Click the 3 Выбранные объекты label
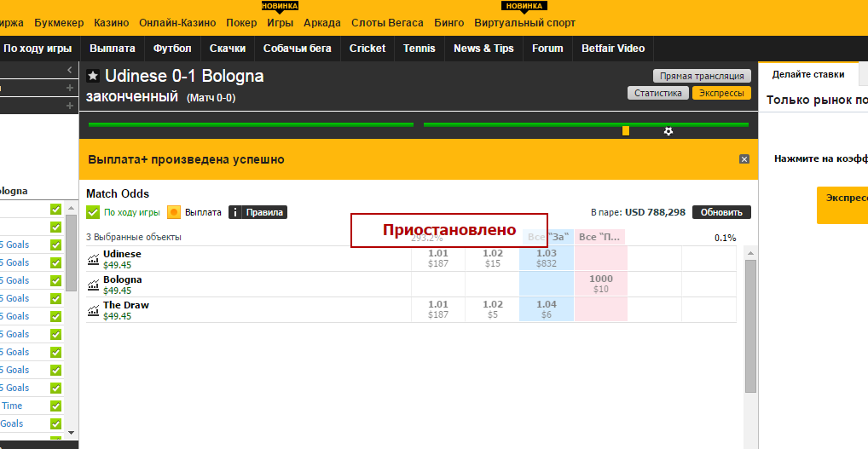The image size is (868, 449). click(133, 237)
